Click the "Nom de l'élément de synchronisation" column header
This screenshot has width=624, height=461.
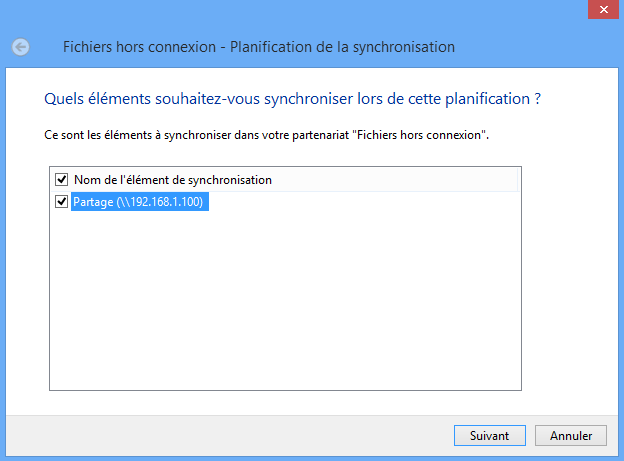click(x=172, y=180)
